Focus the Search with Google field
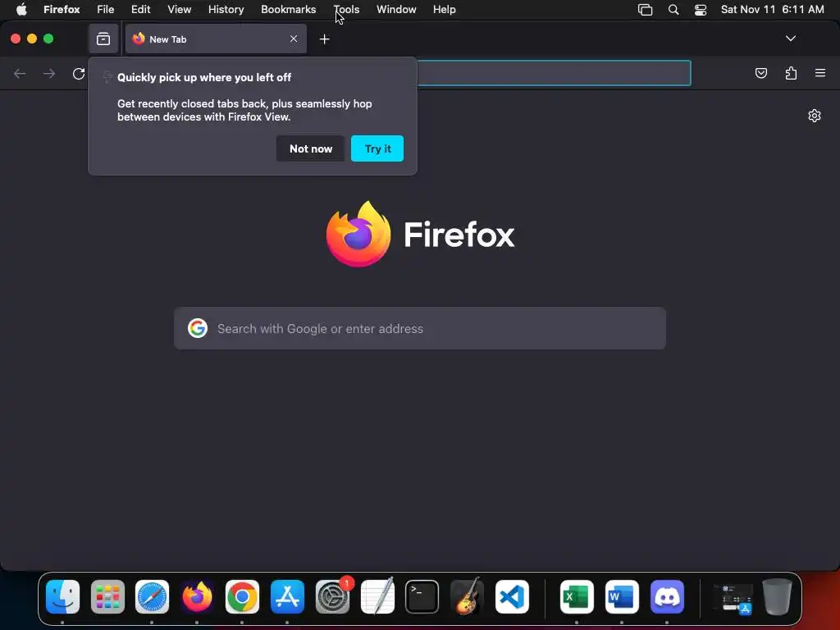The height and width of the screenshot is (630, 840). [x=420, y=328]
